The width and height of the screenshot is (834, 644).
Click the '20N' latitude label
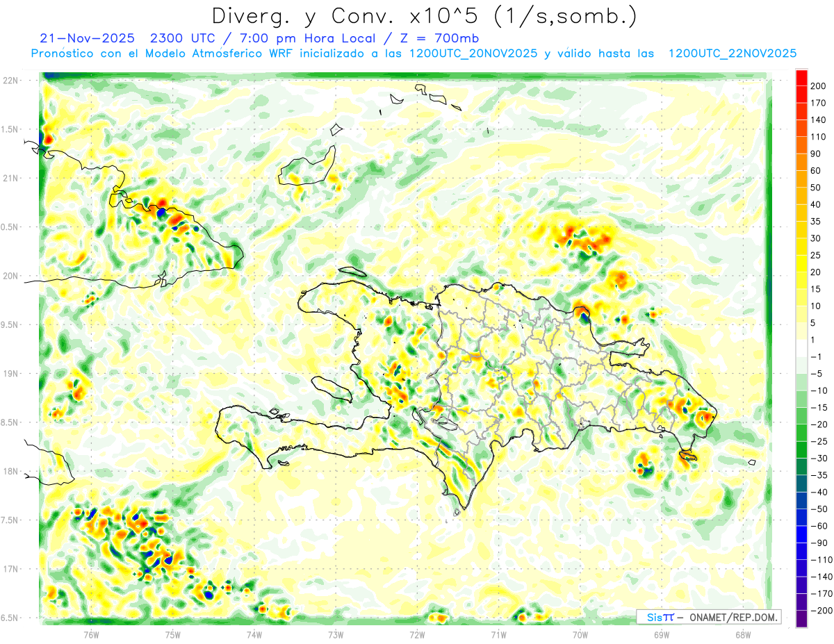coord(10,276)
